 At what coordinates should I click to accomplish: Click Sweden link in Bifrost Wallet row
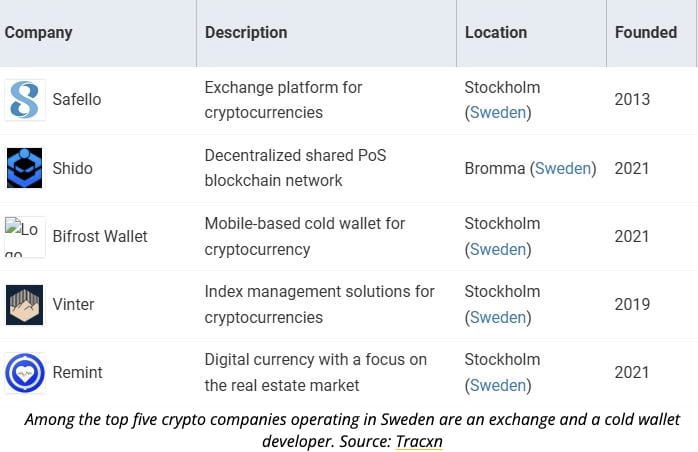(x=498, y=249)
